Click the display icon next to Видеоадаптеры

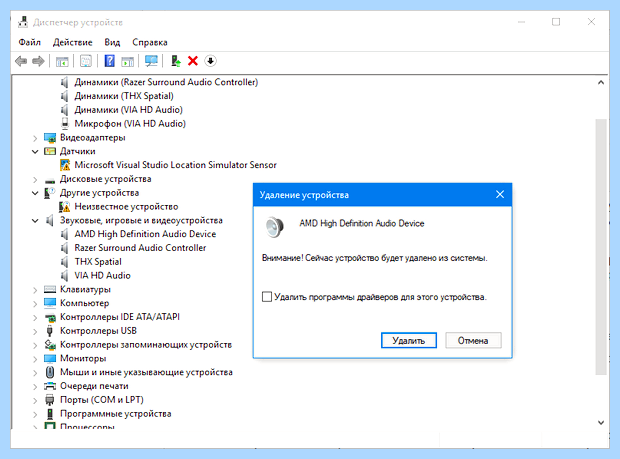[50, 138]
